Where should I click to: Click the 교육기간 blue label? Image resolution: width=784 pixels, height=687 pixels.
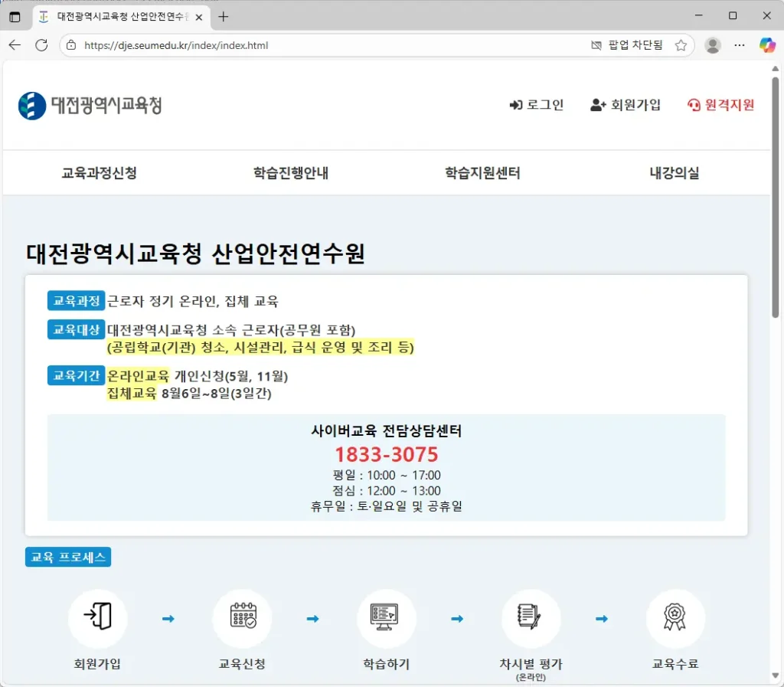[76, 375]
